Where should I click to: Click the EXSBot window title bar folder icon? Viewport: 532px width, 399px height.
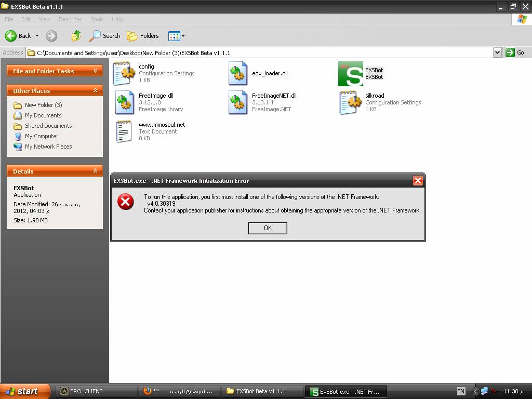[5, 6]
